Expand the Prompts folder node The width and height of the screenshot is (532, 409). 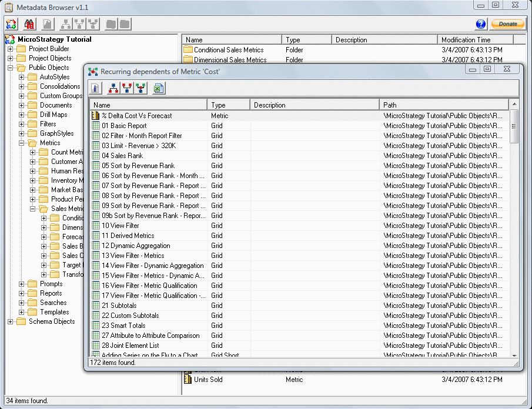21,284
